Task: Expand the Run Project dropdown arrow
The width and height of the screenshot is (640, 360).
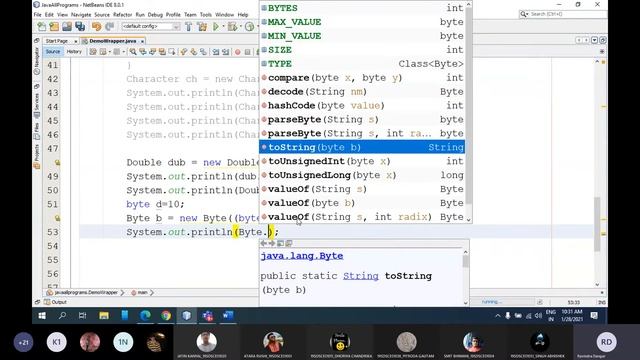Action: [223, 27]
